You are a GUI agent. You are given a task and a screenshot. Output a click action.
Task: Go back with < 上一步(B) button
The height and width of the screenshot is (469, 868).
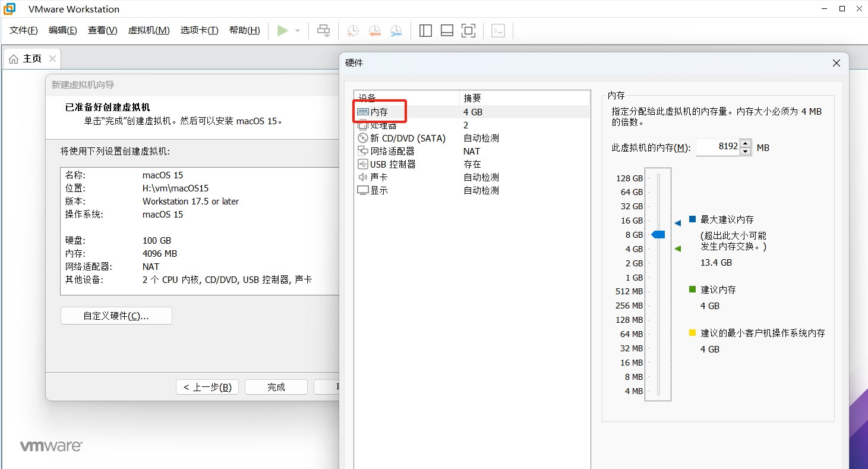click(x=207, y=387)
